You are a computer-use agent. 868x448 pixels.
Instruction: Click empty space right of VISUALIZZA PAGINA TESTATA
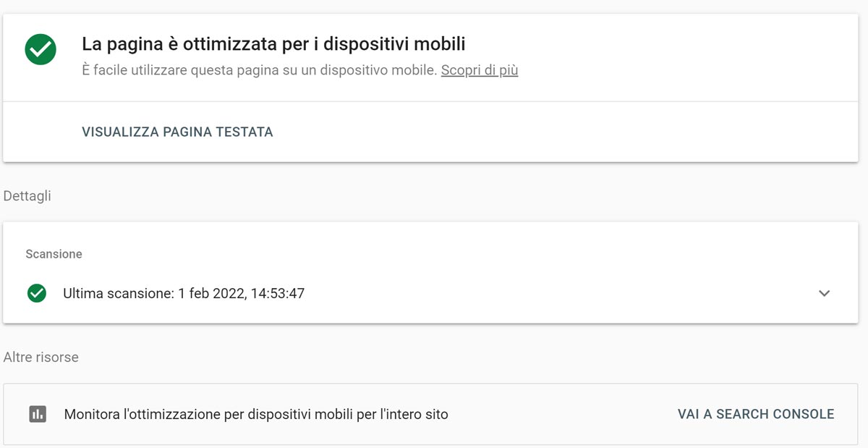(x=564, y=132)
